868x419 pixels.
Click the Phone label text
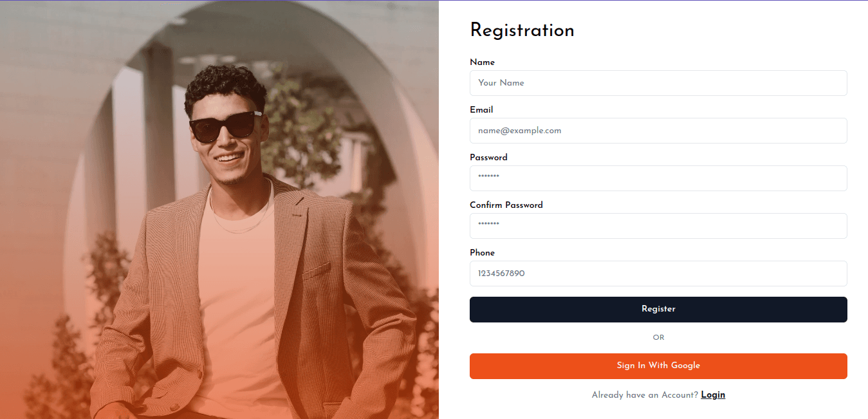click(482, 253)
